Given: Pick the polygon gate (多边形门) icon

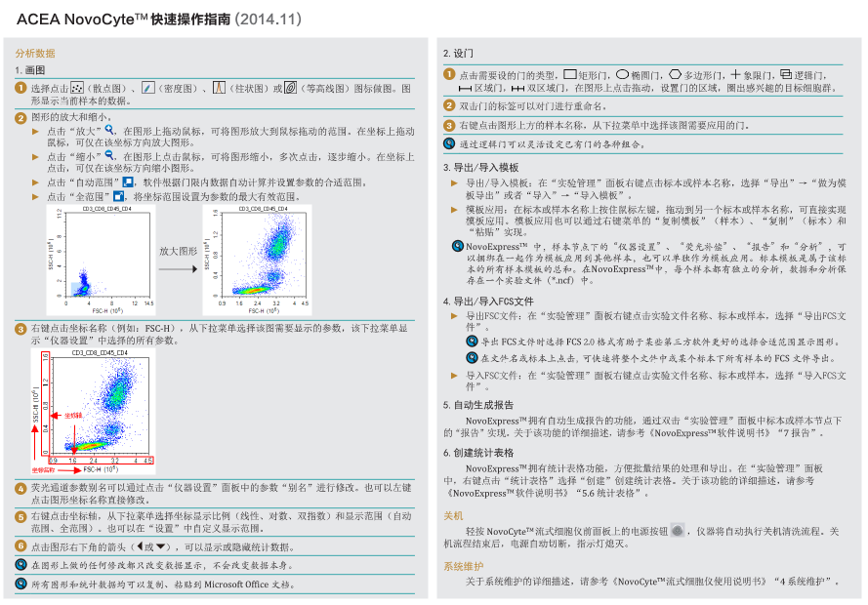Looking at the screenshot, I should coord(675,74).
